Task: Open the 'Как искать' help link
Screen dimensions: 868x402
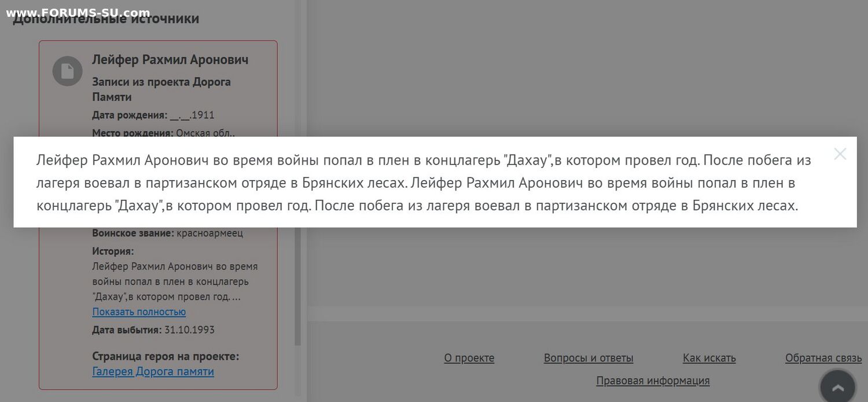Action: pos(709,358)
